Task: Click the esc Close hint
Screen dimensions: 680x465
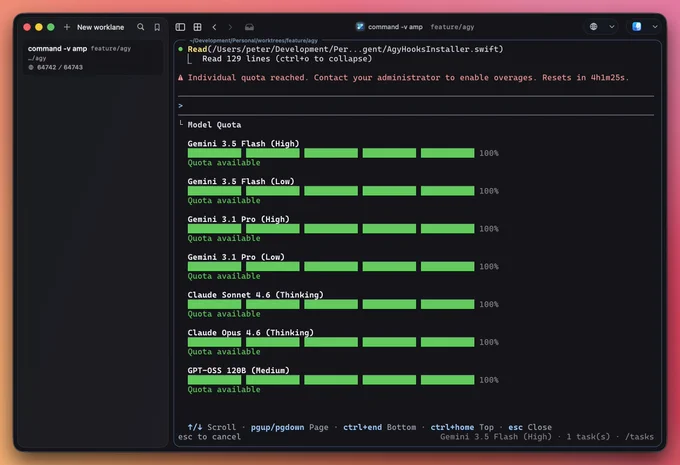Action: [530, 427]
